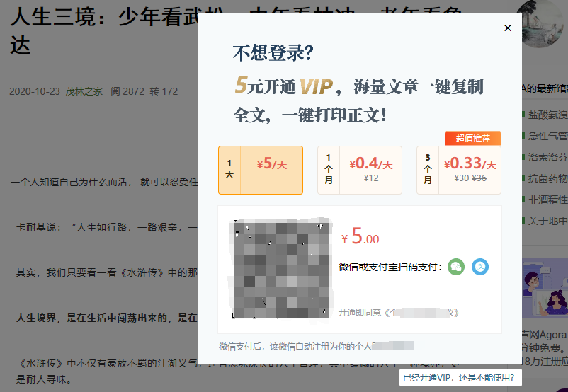Open author link 茂林之家
Screen dimensions: 568x392
[84, 91]
